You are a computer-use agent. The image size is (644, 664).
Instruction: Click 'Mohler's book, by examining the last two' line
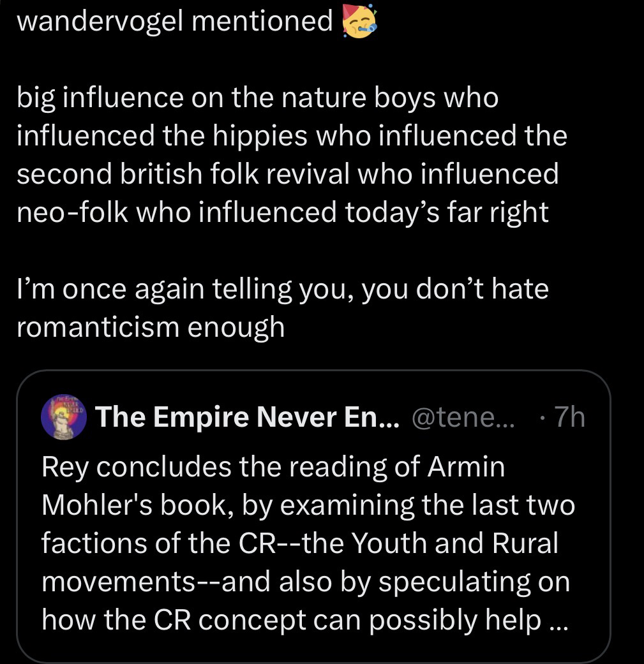coord(308,505)
